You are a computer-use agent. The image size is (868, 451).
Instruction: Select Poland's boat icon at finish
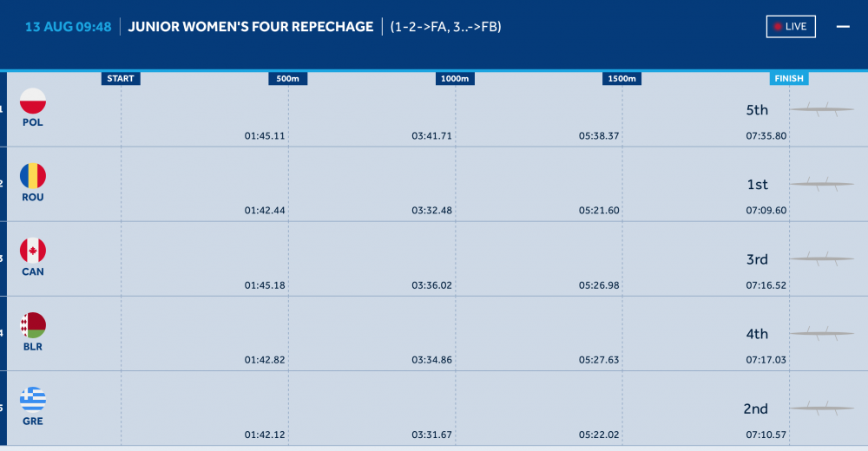[x=821, y=109]
